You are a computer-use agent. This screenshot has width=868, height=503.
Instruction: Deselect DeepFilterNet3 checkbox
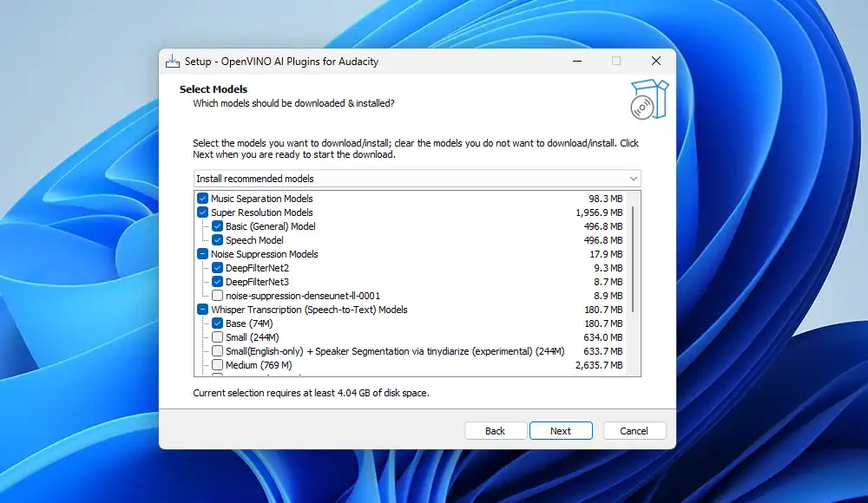(218, 282)
